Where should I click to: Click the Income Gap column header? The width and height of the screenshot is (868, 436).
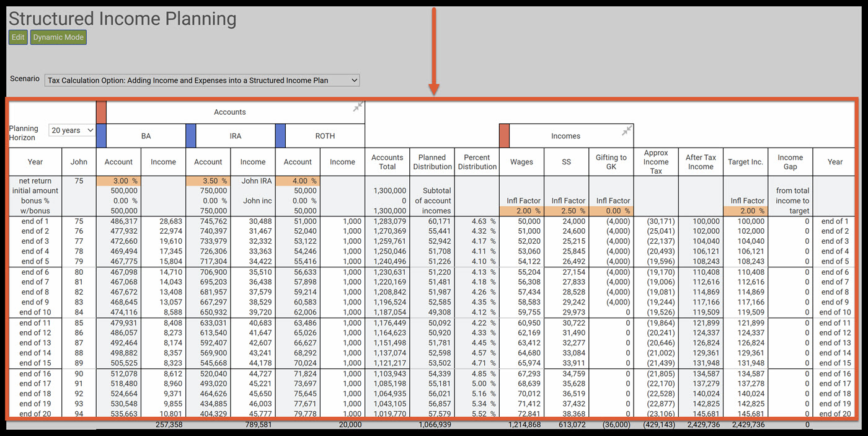(x=790, y=162)
